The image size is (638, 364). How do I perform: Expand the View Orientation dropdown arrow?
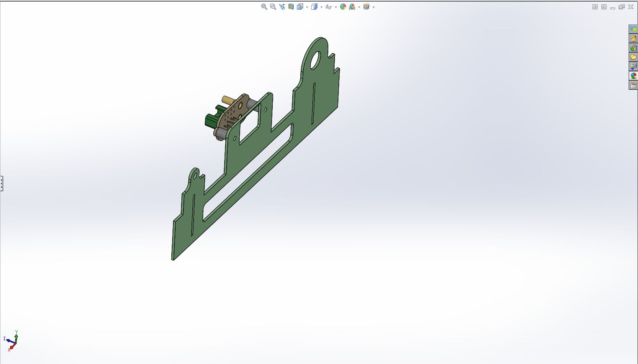307,7
